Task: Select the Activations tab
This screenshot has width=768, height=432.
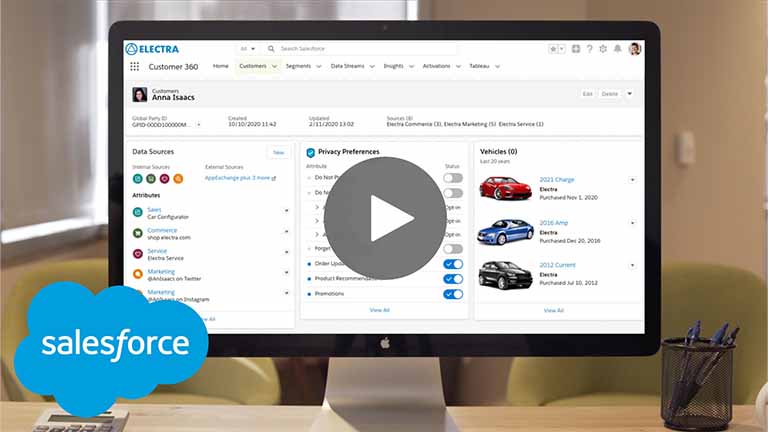Action: [x=436, y=66]
